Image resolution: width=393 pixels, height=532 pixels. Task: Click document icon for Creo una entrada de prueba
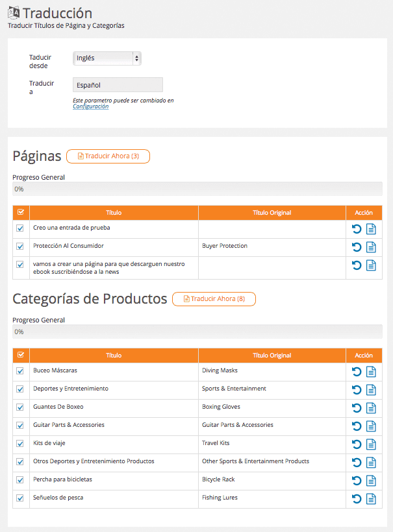click(371, 228)
